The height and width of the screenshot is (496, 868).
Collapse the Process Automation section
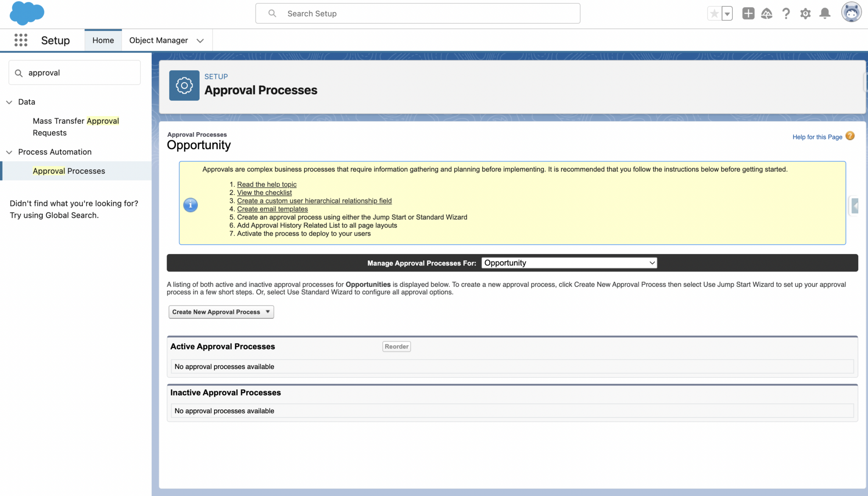pos(9,152)
